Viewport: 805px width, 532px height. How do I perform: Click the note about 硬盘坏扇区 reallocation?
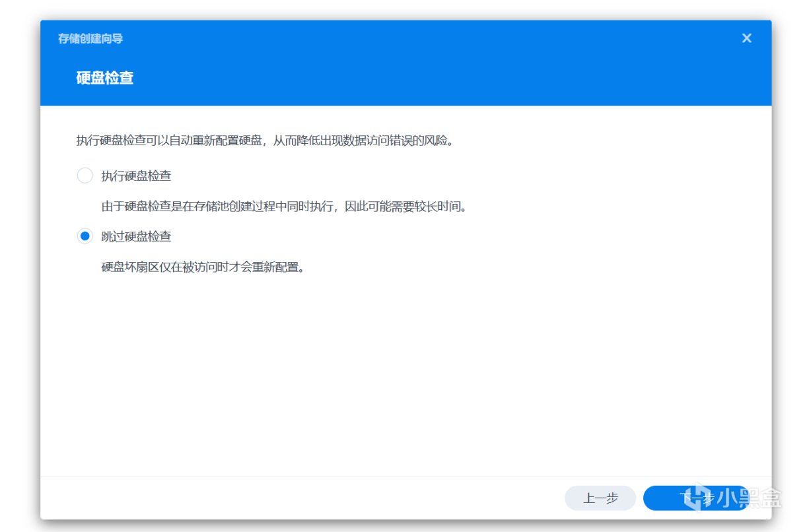203,267
